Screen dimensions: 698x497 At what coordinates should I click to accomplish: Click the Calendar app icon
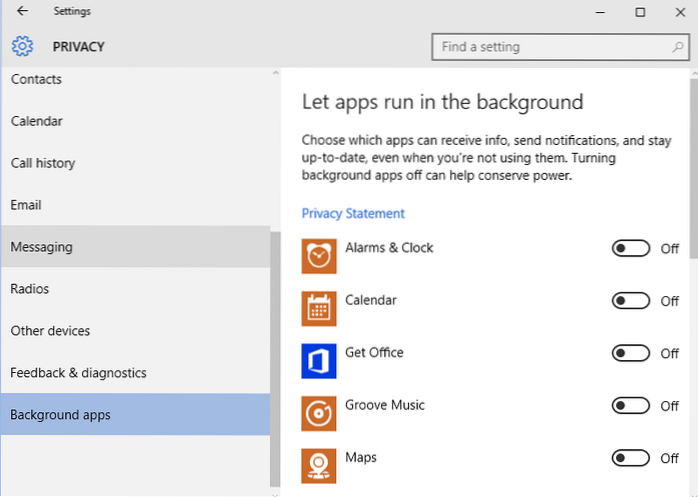pos(319,308)
